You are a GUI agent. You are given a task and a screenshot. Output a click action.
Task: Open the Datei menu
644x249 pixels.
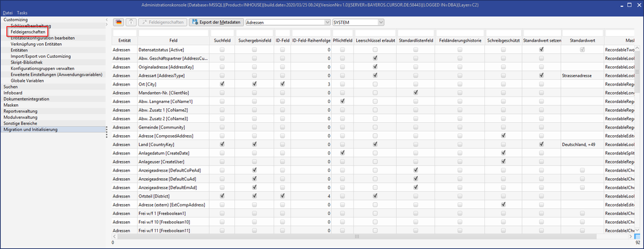pos(8,13)
